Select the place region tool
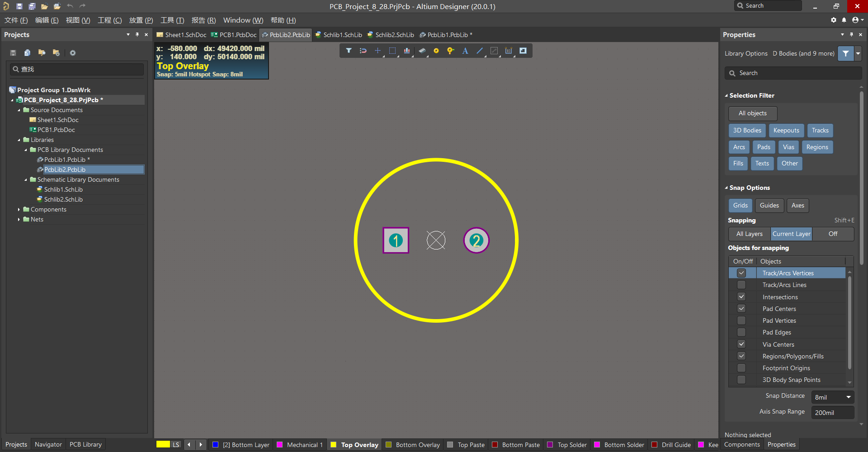 (x=523, y=51)
